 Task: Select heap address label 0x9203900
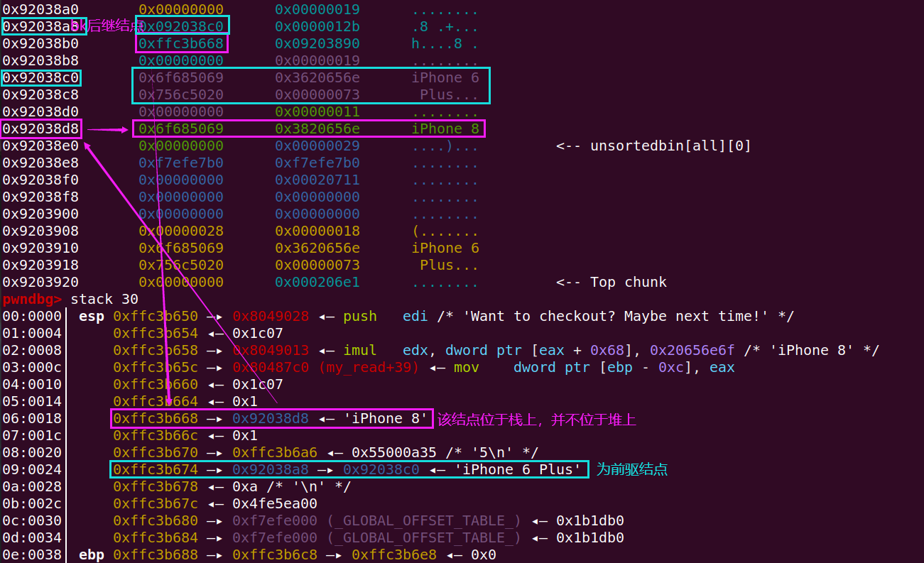point(40,214)
